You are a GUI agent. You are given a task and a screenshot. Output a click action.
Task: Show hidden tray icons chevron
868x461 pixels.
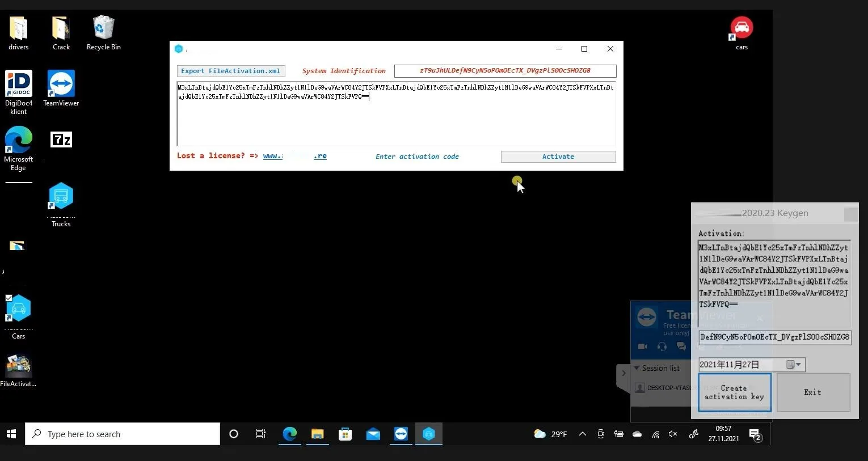[x=582, y=434]
